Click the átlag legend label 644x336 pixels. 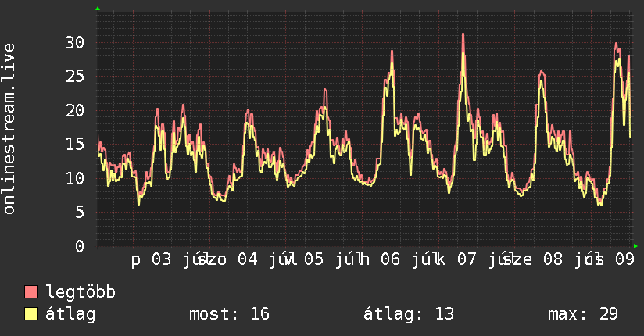tap(70, 314)
